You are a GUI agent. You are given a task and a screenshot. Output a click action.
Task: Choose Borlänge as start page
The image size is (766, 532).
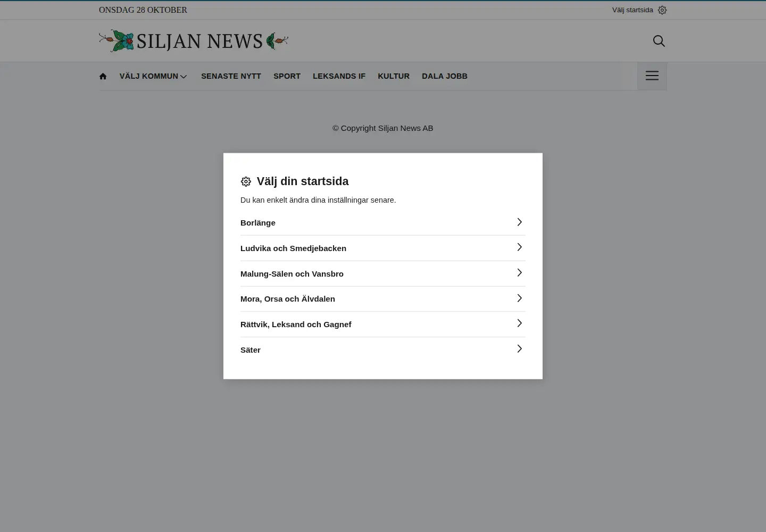[383, 223]
